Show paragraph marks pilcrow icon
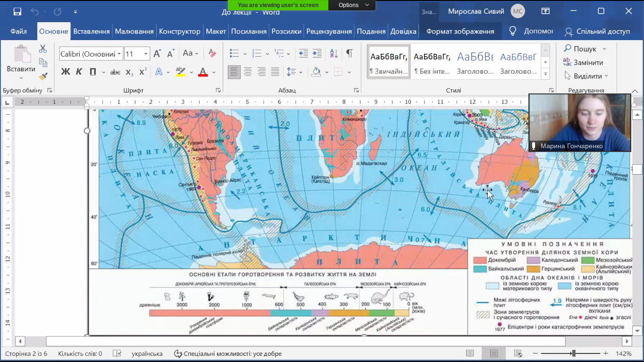 pos(349,53)
